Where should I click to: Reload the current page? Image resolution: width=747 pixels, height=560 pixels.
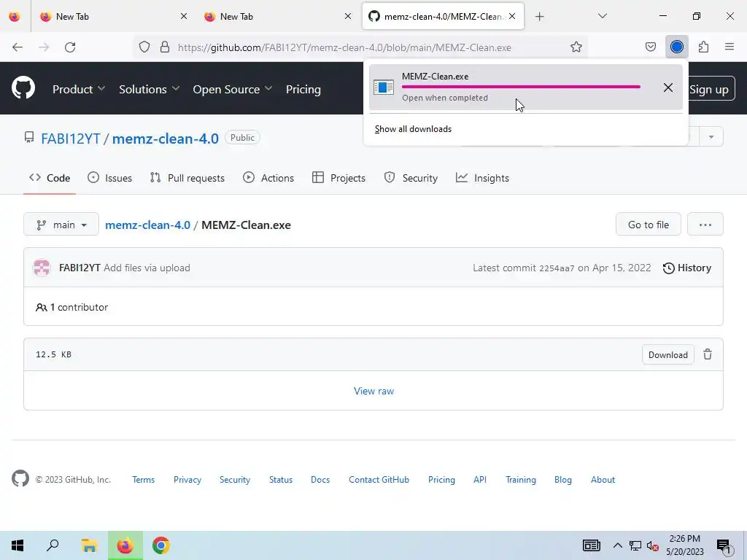(x=70, y=47)
